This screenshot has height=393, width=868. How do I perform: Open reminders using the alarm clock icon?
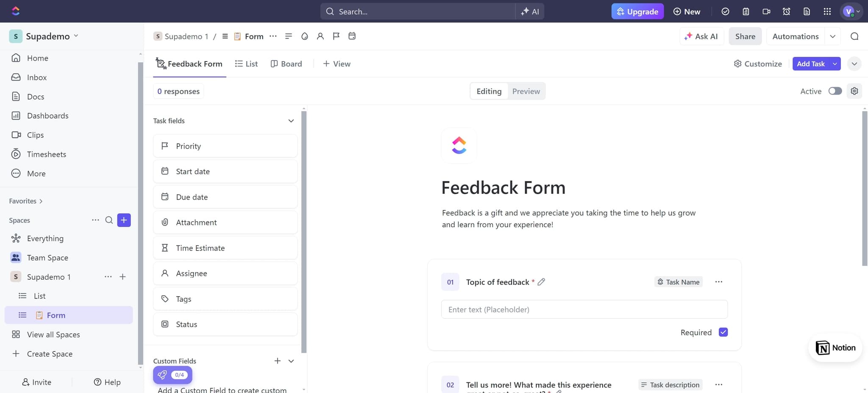pos(787,11)
